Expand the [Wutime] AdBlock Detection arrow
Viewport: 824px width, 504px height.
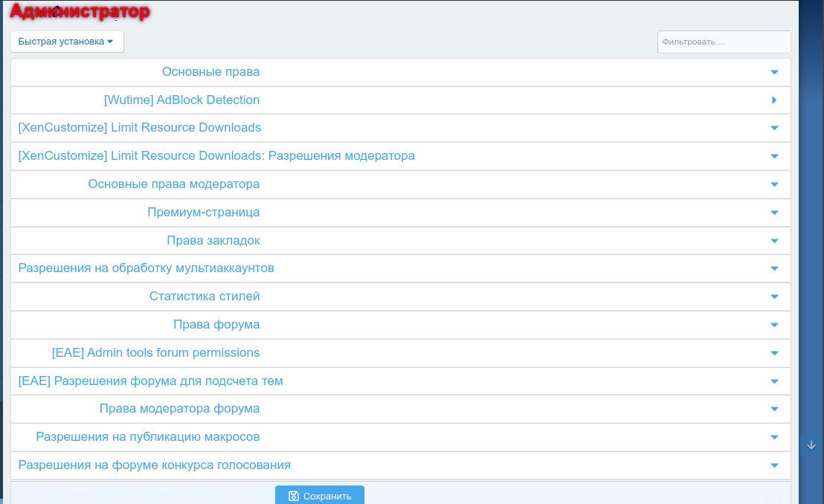click(x=774, y=100)
